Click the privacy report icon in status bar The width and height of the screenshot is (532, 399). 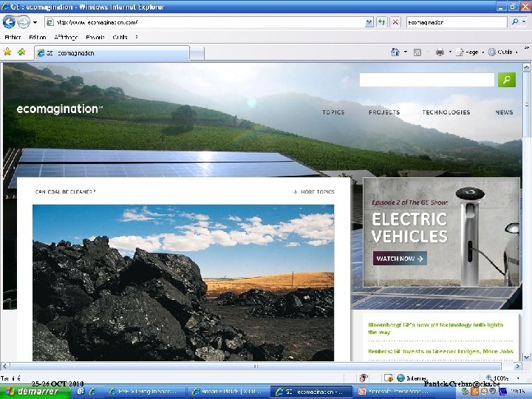pos(364,378)
